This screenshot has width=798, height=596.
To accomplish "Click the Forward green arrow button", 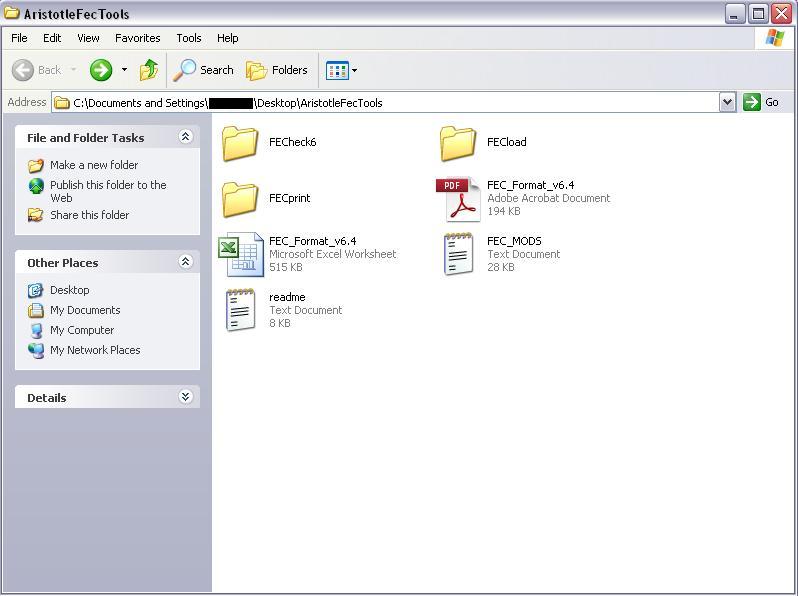I will click(x=101, y=70).
